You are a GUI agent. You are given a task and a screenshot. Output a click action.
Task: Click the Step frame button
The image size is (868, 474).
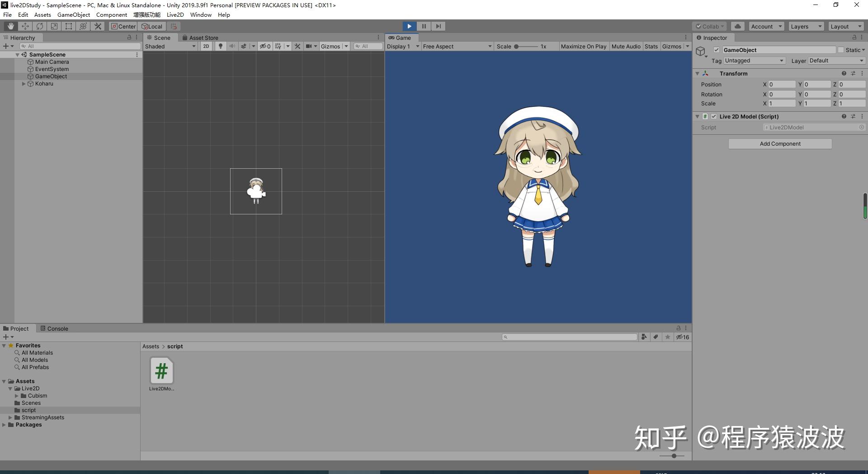click(438, 26)
